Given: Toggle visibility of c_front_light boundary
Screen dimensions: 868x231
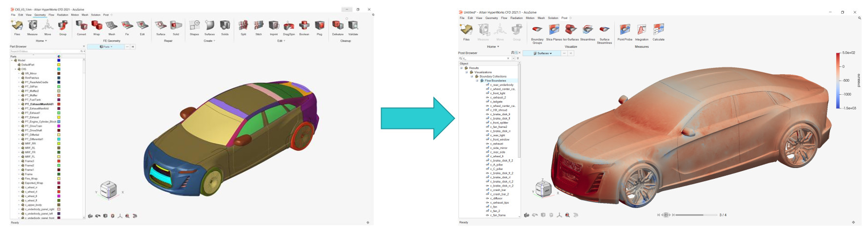Looking at the screenshot, I should (x=487, y=93).
